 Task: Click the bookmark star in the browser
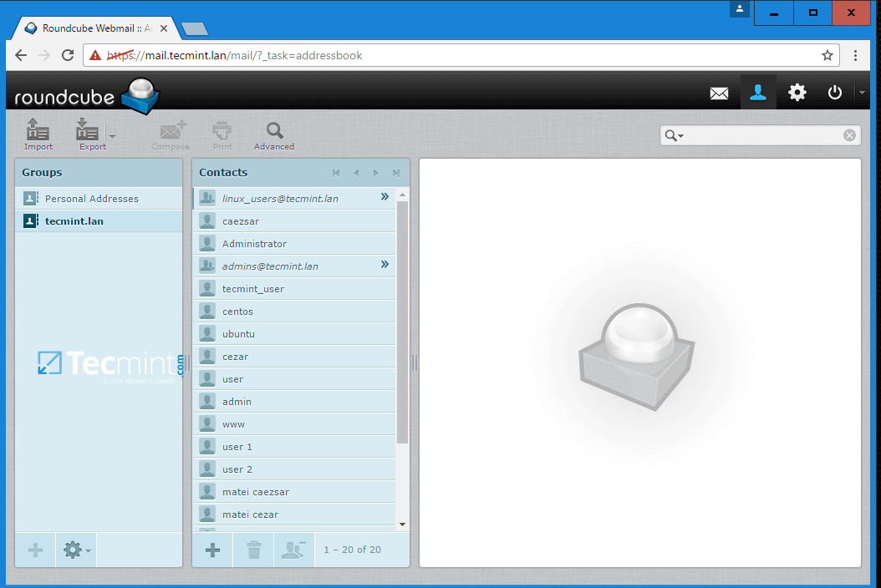coord(827,55)
